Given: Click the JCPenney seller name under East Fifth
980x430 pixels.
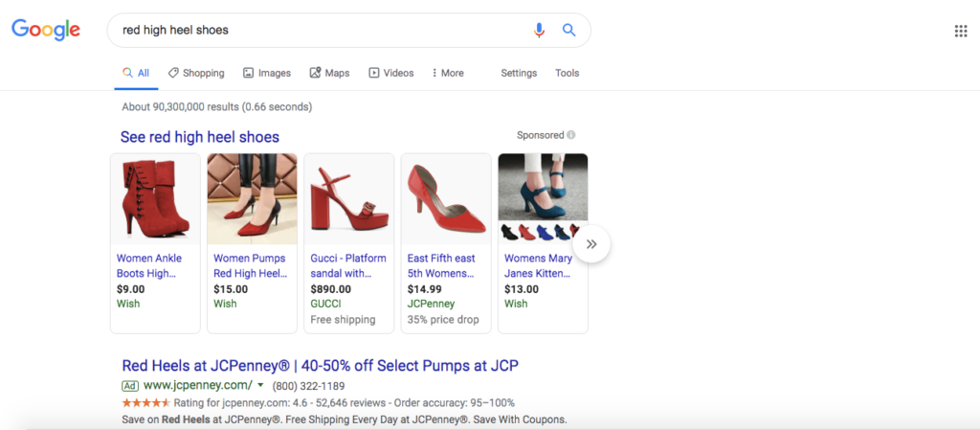Looking at the screenshot, I should [432, 304].
